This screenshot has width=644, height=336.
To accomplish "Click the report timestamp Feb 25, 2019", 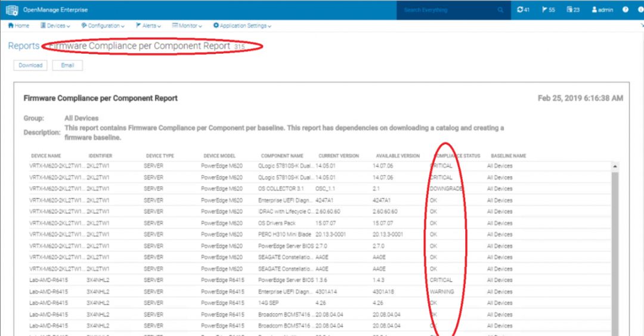I will point(580,98).
